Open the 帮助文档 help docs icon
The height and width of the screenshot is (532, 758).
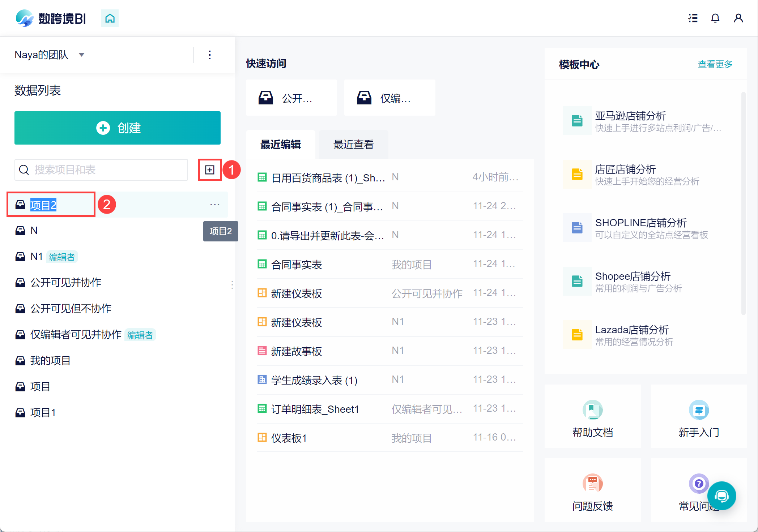pyautogui.click(x=592, y=410)
